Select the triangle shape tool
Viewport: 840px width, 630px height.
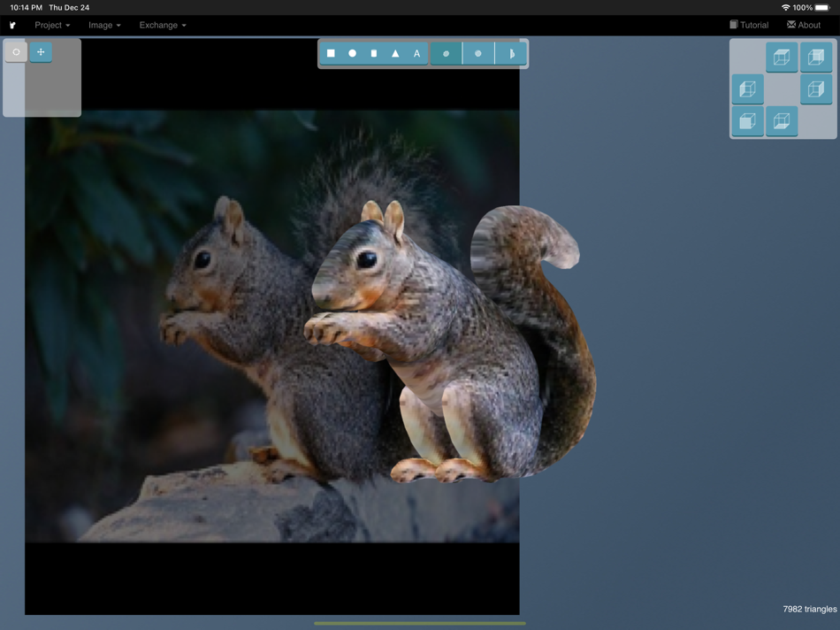point(395,53)
